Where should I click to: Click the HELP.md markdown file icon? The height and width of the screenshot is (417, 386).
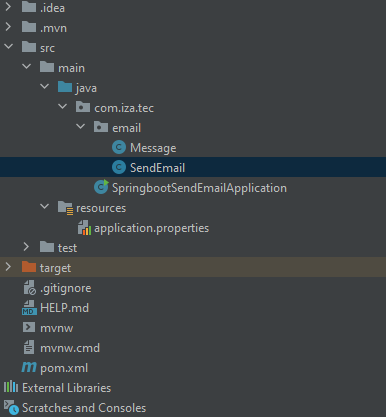tap(29, 308)
